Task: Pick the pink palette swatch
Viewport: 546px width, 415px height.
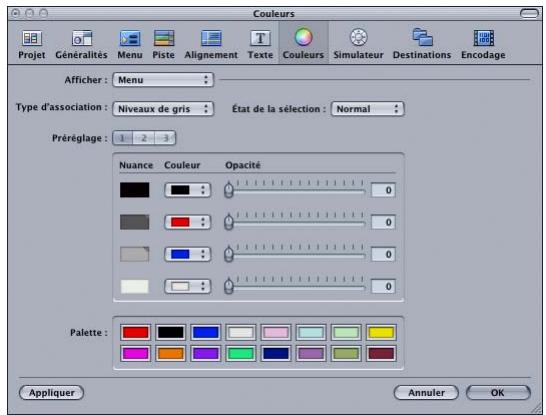Action: [276, 332]
